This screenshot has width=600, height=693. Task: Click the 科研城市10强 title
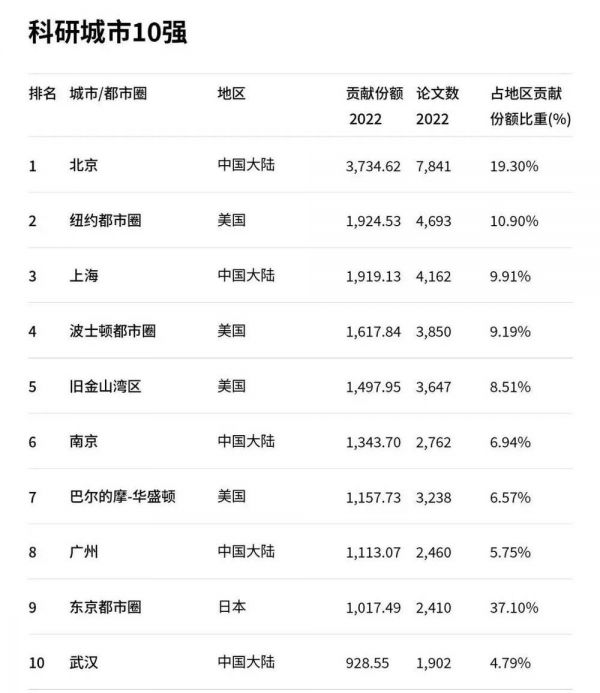(109, 33)
